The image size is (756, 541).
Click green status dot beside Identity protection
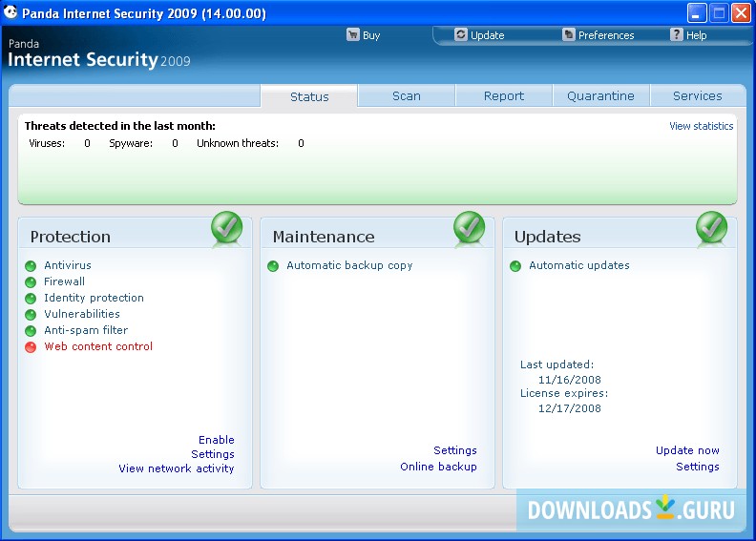pyautogui.click(x=31, y=299)
